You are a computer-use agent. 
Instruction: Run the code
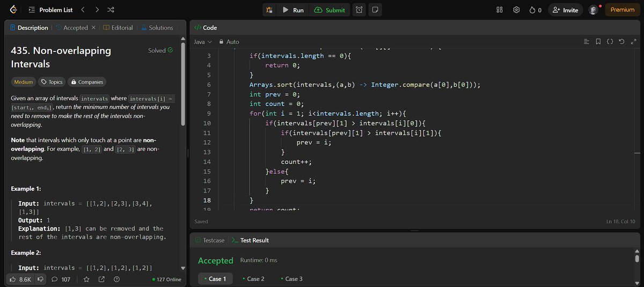[293, 10]
